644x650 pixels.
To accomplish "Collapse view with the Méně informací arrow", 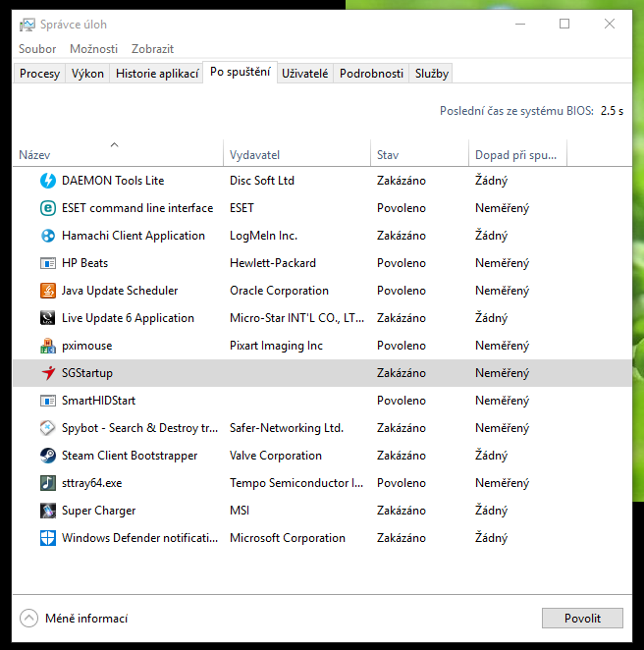I will click(x=28, y=618).
